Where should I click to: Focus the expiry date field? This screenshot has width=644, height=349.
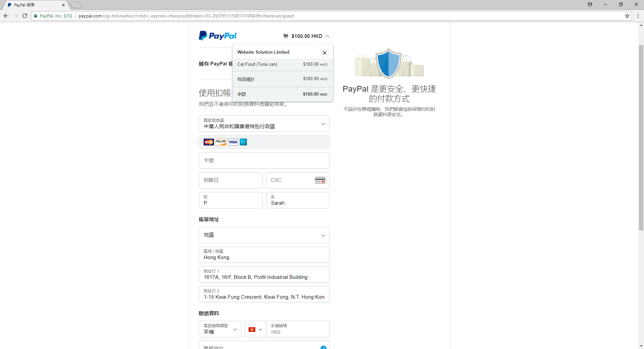[231, 181]
